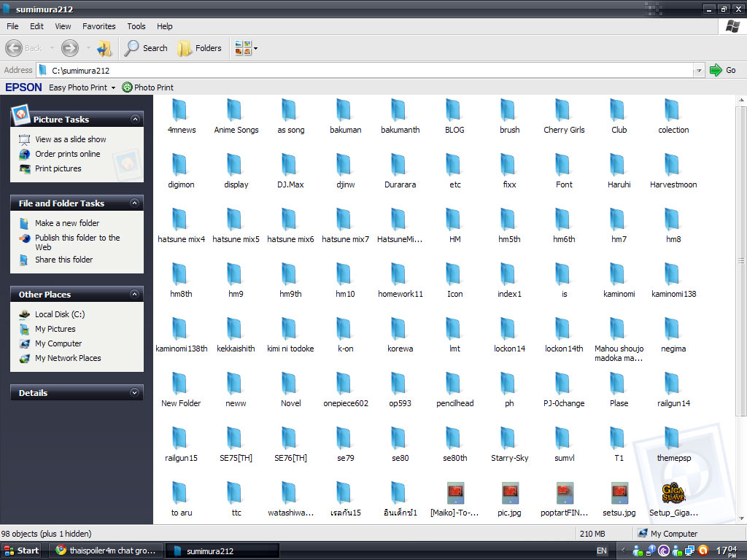Select the Setup_Giga installer icon

[x=673, y=500]
